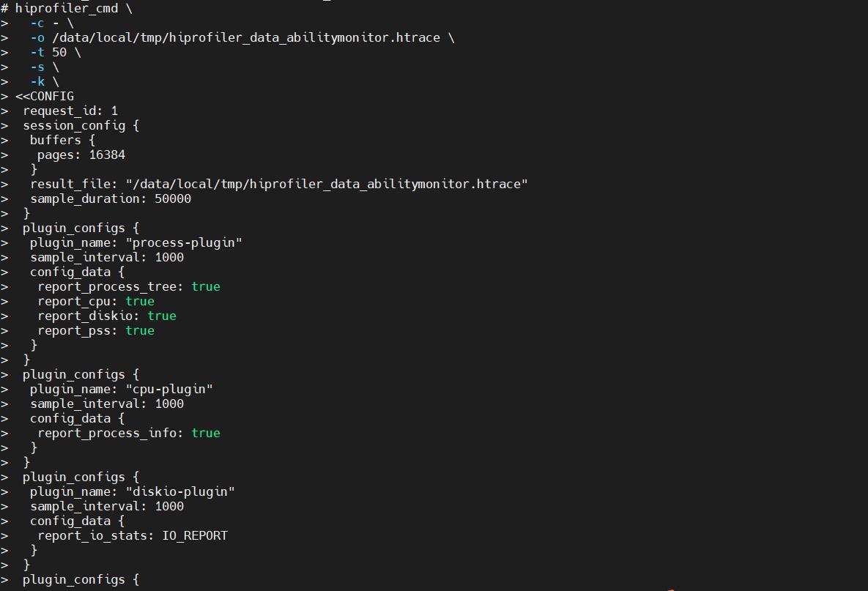Viewport: 868px width, 591px height.
Task: Click the -k option flag
Action: [x=37, y=82]
